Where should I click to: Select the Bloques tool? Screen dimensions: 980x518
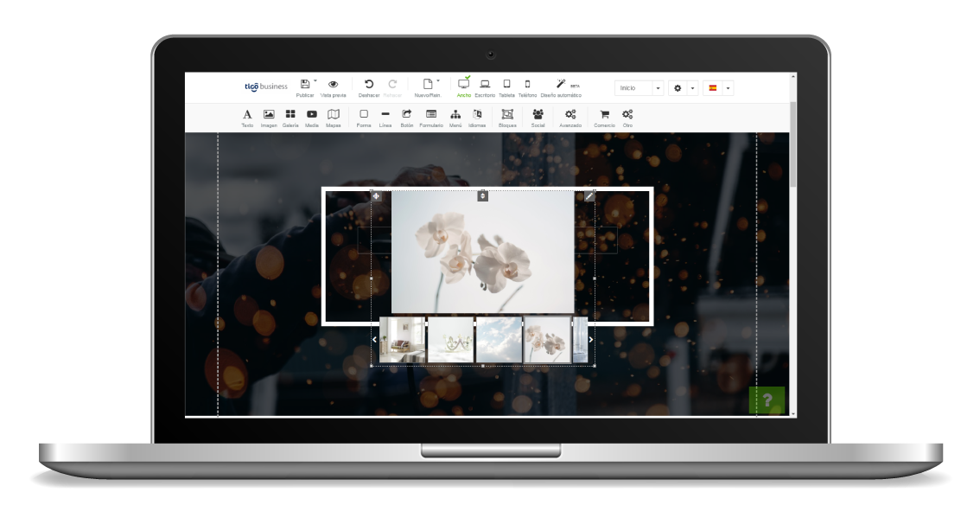click(507, 117)
